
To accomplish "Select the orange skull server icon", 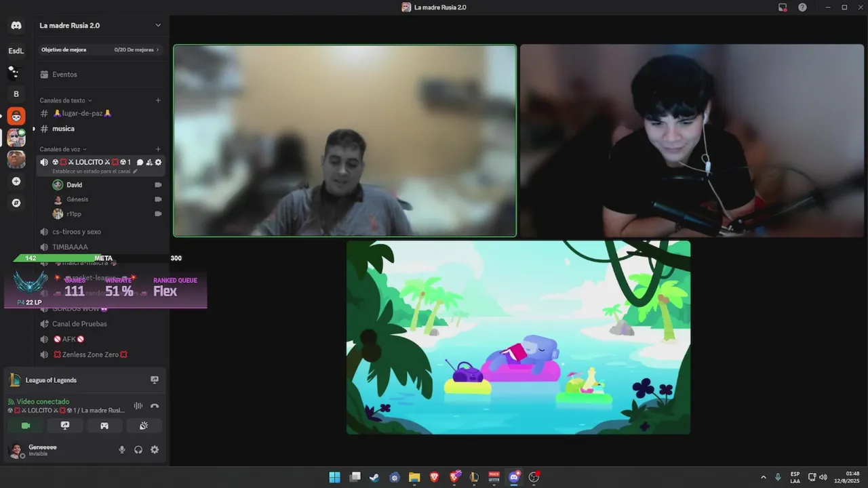I will click(16, 116).
